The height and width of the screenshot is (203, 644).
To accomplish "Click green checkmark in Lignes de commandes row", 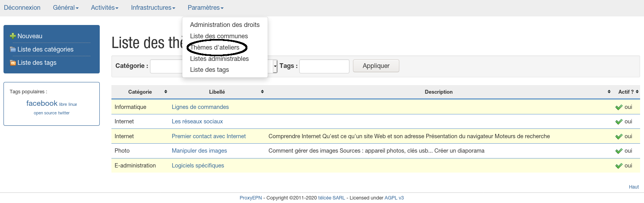I will (619, 107).
